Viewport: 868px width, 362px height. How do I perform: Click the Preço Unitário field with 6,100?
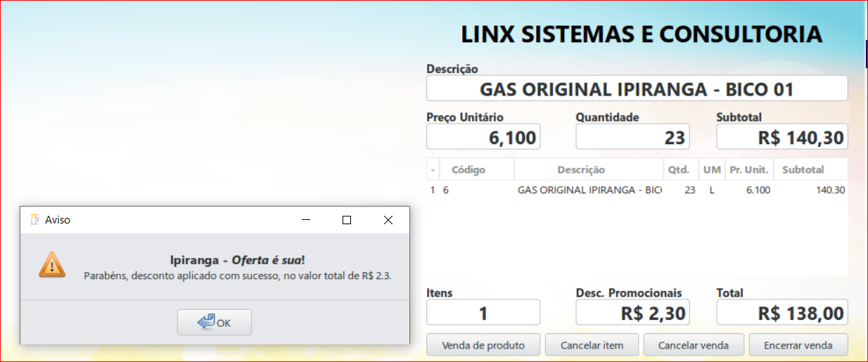pyautogui.click(x=483, y=137)
